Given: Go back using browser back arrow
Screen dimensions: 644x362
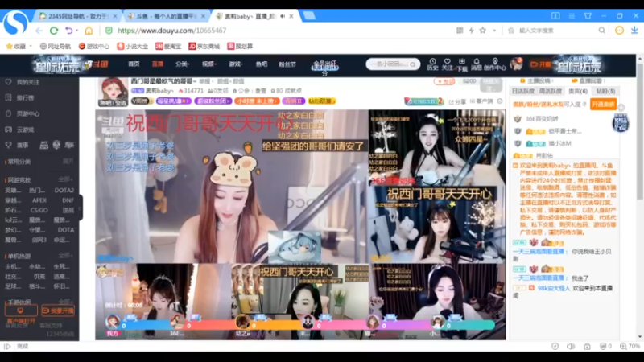Looking at the screenshot, I should [x=39, y=31].
